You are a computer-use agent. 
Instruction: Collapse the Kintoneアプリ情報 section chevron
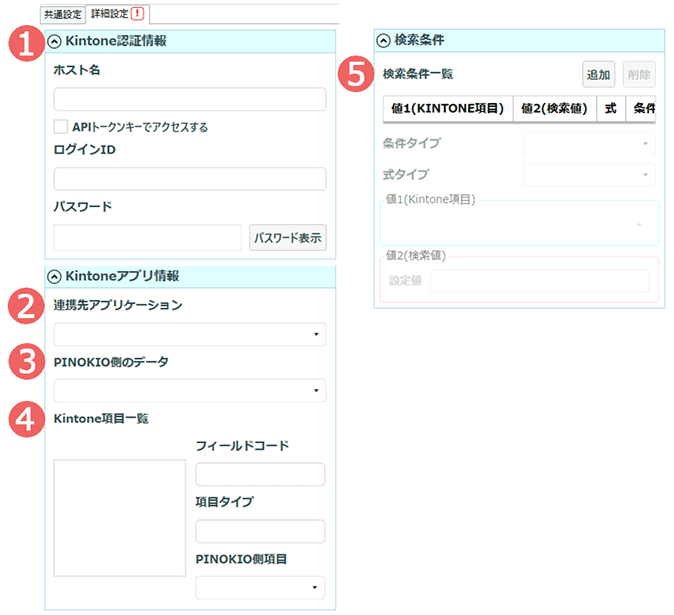(54, 277)
